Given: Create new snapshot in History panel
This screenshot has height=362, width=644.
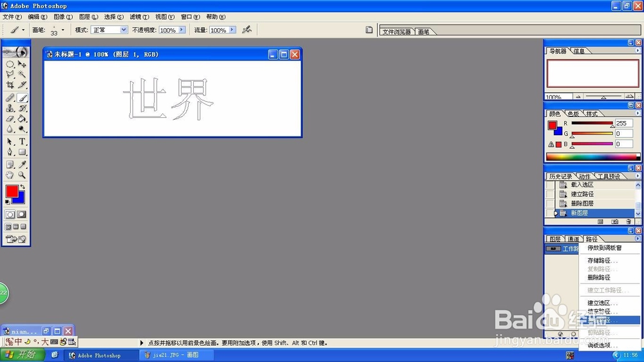Looking at the screenshot, I should coord(614,222).
